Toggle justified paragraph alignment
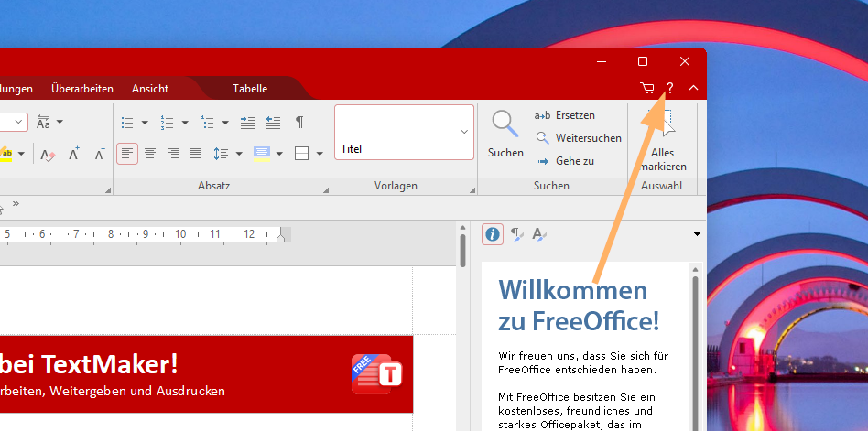 coord(196,153)
